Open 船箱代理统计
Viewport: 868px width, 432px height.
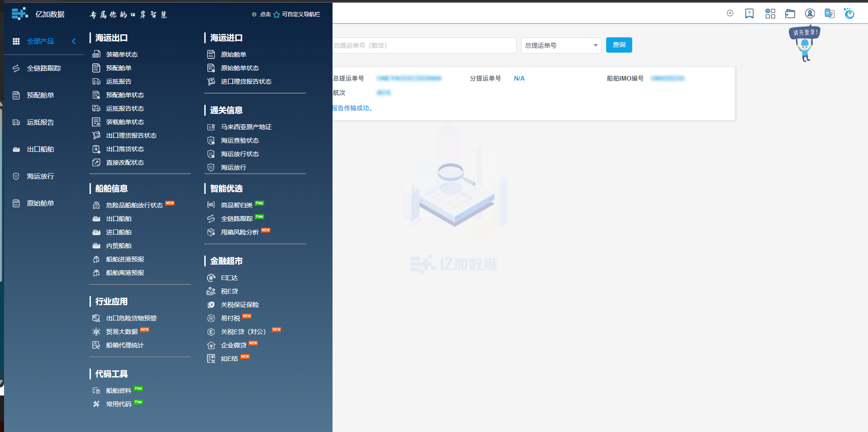click(x=125, y=345)
